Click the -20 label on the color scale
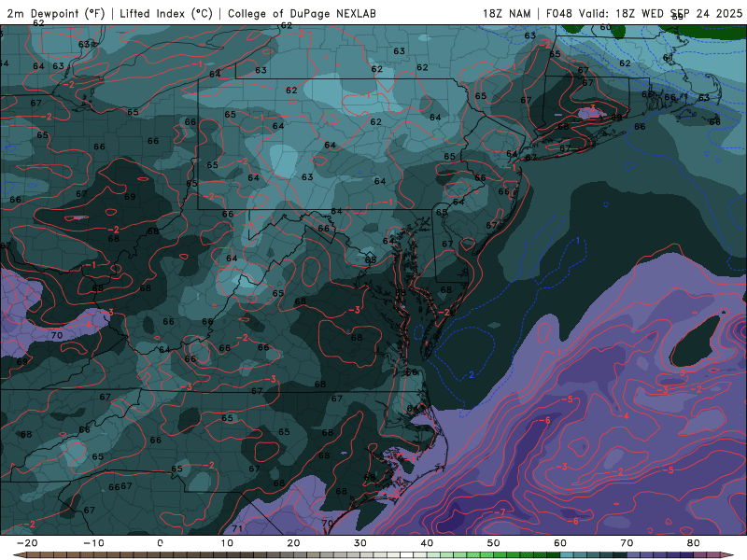This screenshot has width=747, height=560. point(27,543)
